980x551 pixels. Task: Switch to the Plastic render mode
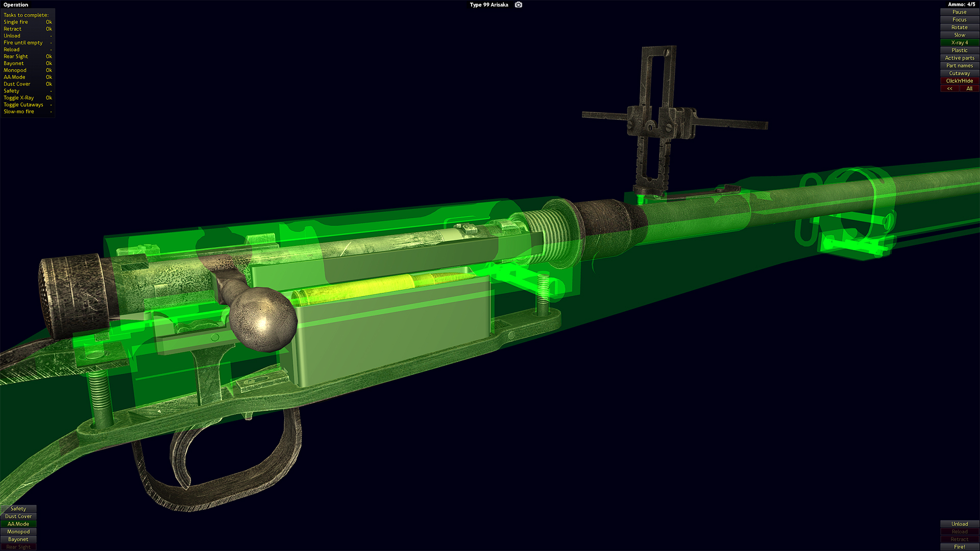coord(959,50)
